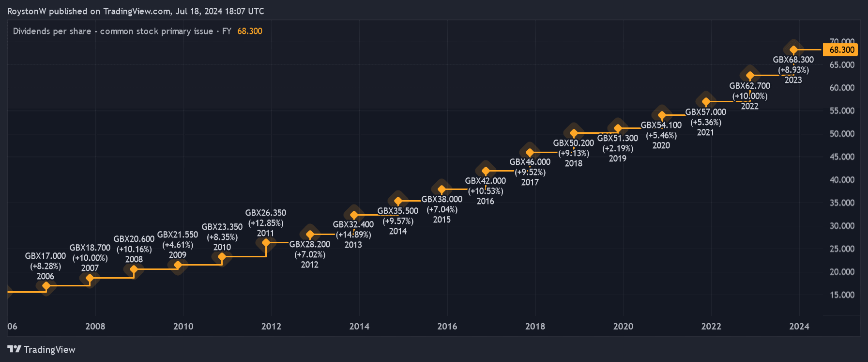
Task: Click the 15.000 price scale label
Action: pos(842,295)
